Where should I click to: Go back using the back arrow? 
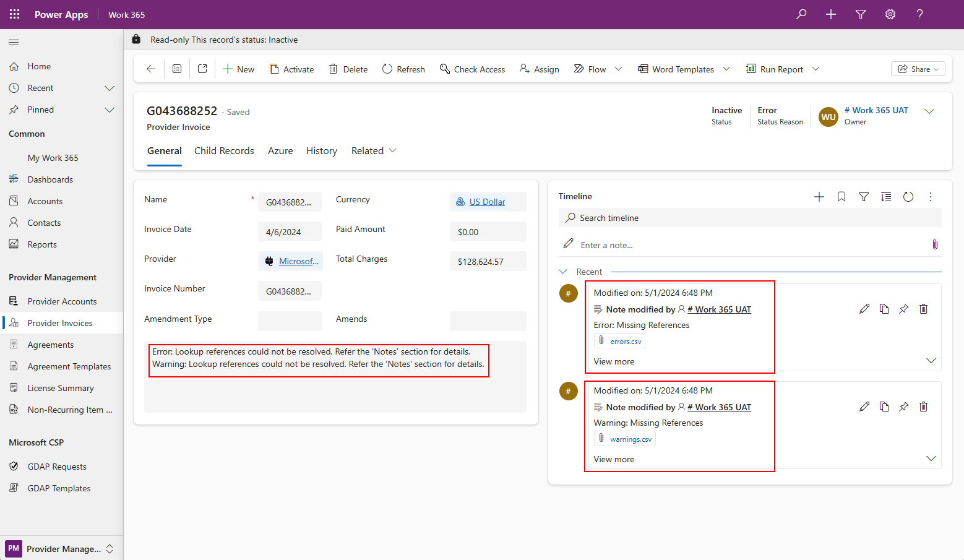[151, 69]
